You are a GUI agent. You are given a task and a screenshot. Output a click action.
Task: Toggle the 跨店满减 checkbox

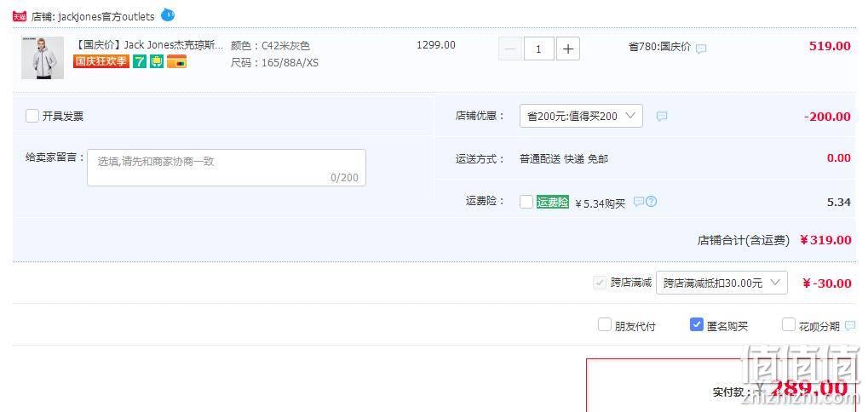pos(600,283)
